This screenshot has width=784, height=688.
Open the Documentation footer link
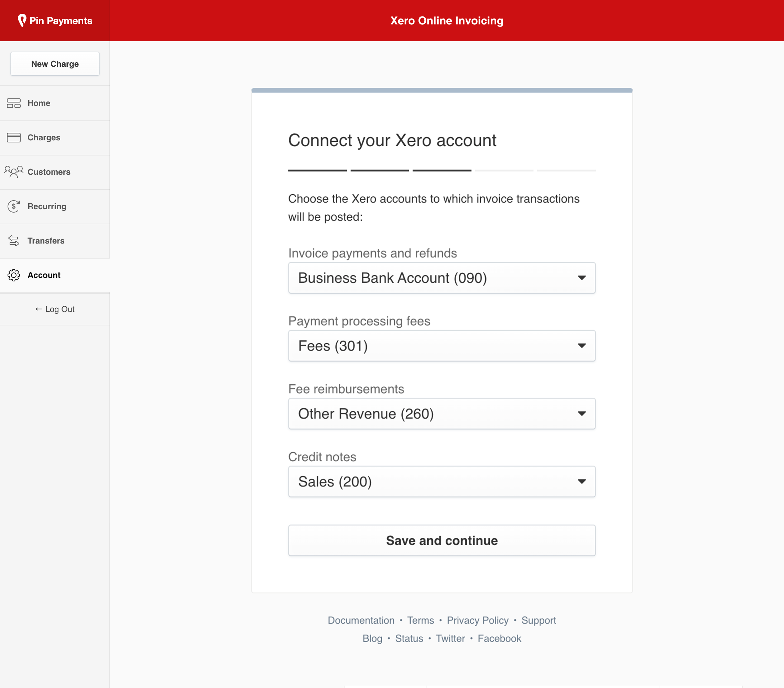361,620
